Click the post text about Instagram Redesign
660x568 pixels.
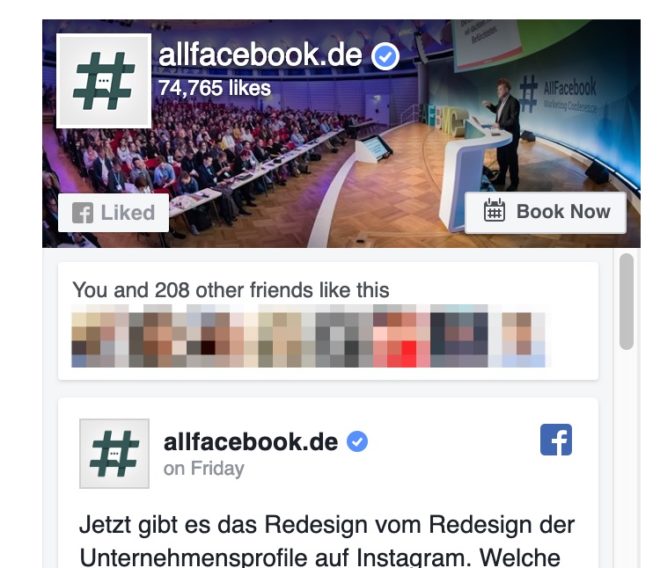pyautogui.click(x=327, y=541)
